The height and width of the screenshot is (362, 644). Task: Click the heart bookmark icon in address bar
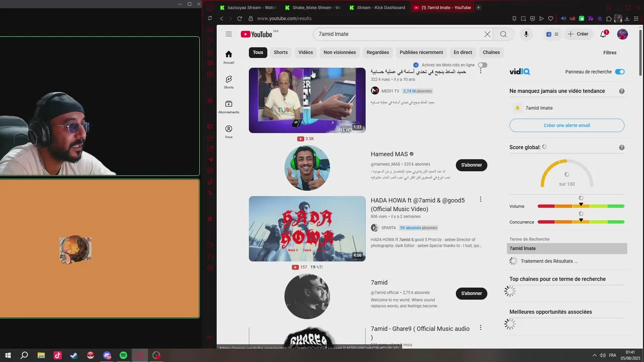pyautogui.click(x=550, y=19)
